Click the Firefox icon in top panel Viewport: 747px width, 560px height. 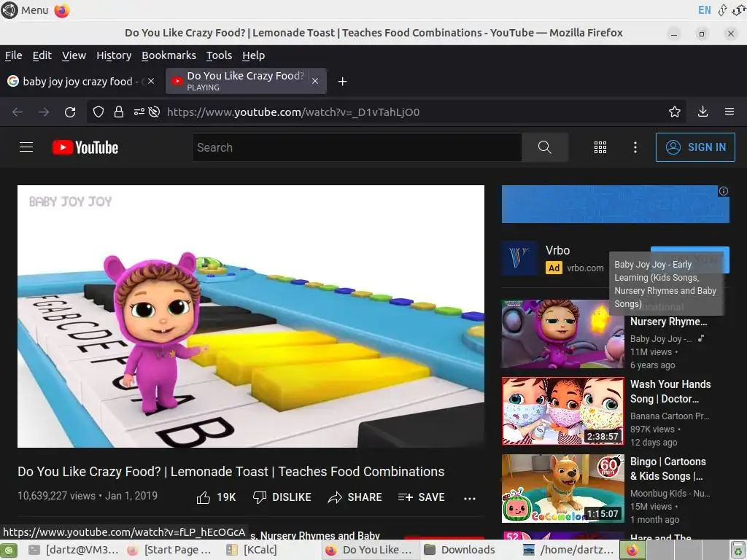62,10
